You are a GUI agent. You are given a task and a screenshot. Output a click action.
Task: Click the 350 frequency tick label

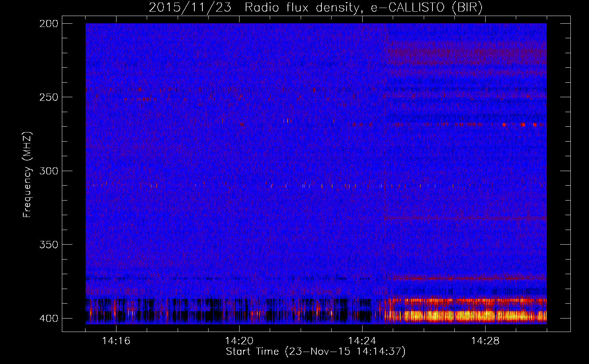(48, 245)
